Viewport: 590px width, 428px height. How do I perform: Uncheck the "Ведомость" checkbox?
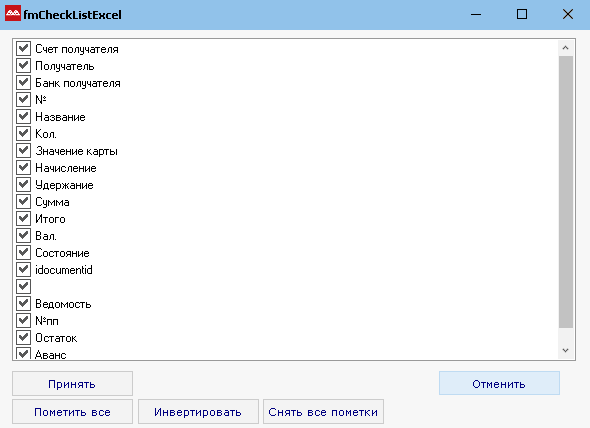[23, 303]
